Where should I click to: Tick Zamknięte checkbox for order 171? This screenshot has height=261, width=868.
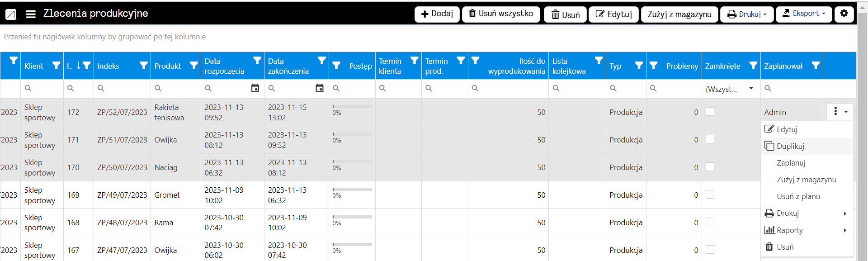(710, 139)
